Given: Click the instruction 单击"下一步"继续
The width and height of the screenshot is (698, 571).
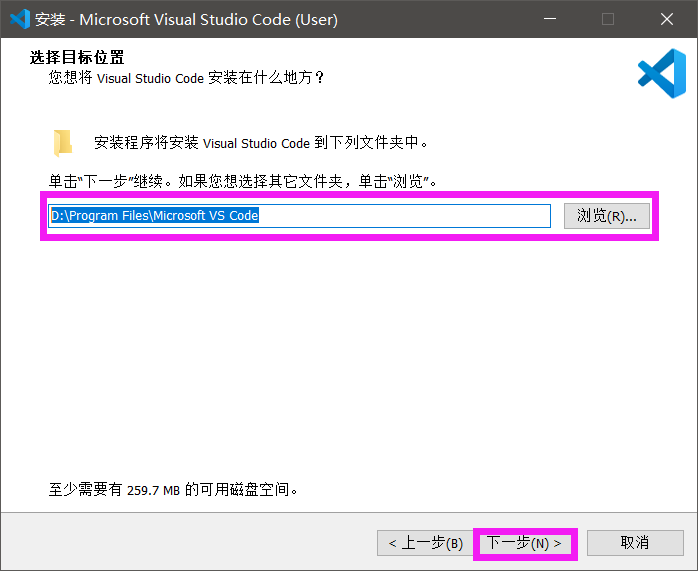Looking at the screenshot, I should pyautogui.click(x=110, y=182).
